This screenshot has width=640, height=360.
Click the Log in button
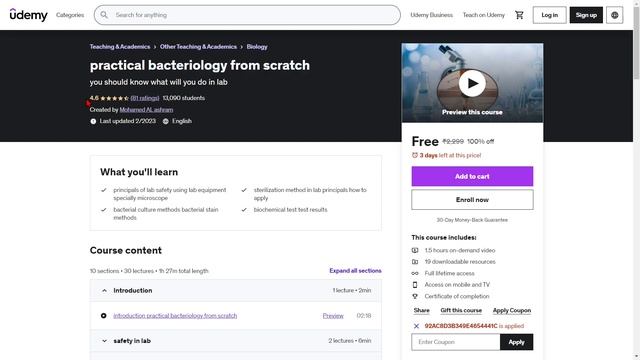[549, 15]
